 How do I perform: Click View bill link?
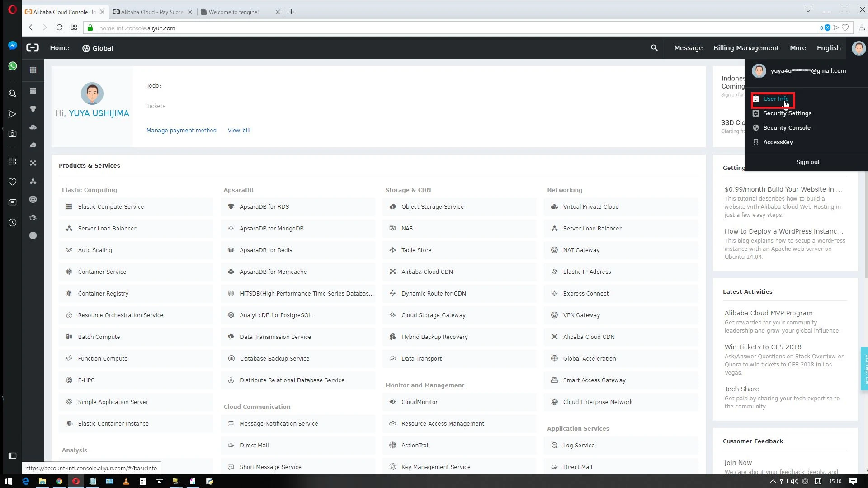click(239, 130)
